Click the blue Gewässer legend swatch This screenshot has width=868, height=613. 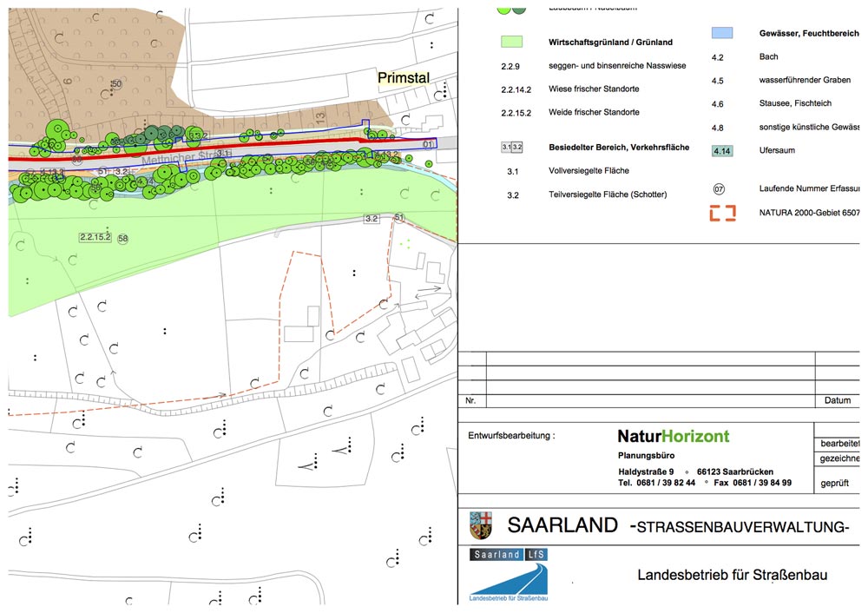(x=721, y=33)
